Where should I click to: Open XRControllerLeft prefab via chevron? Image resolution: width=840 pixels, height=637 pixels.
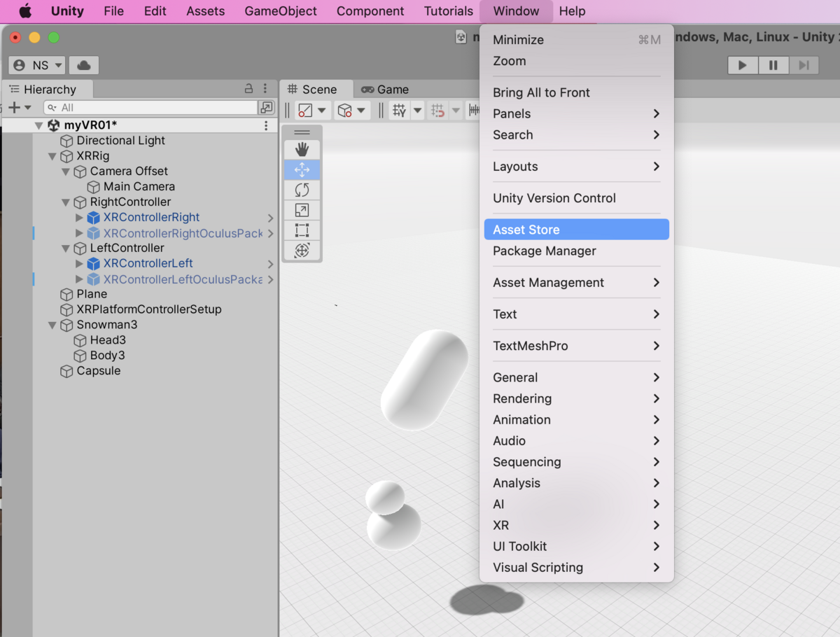click(270, 264)
